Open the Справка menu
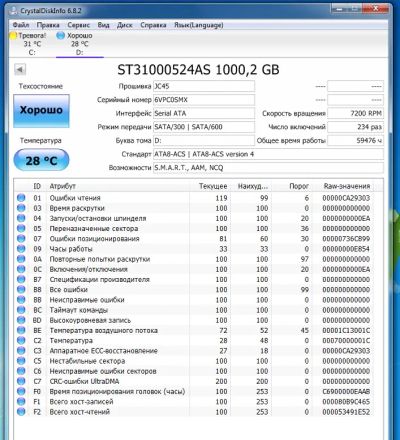Viewport: 400px width, 440px height. pyautogui.click(x=153, y=25)
